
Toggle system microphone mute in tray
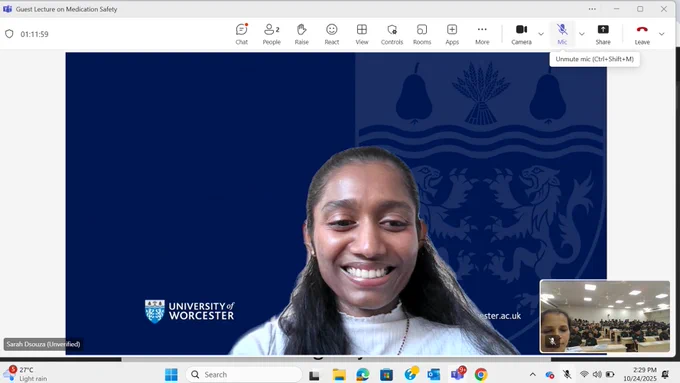point(567,374)
